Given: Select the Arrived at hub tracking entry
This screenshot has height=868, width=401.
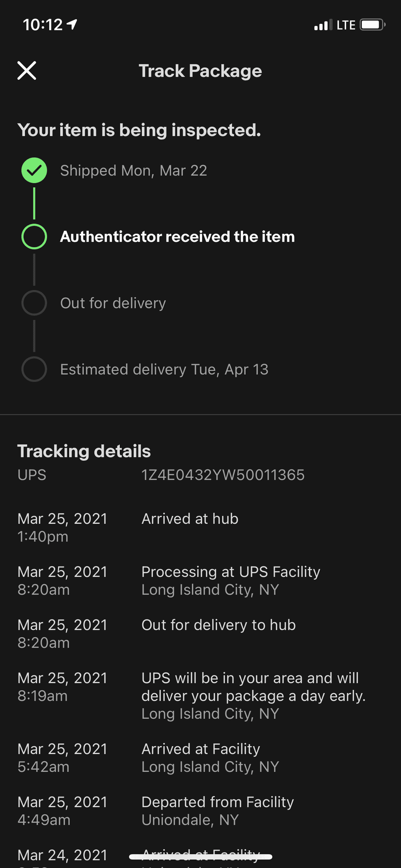Looking at the screenshot, I should pyautogui.click(x=200, y=527).
